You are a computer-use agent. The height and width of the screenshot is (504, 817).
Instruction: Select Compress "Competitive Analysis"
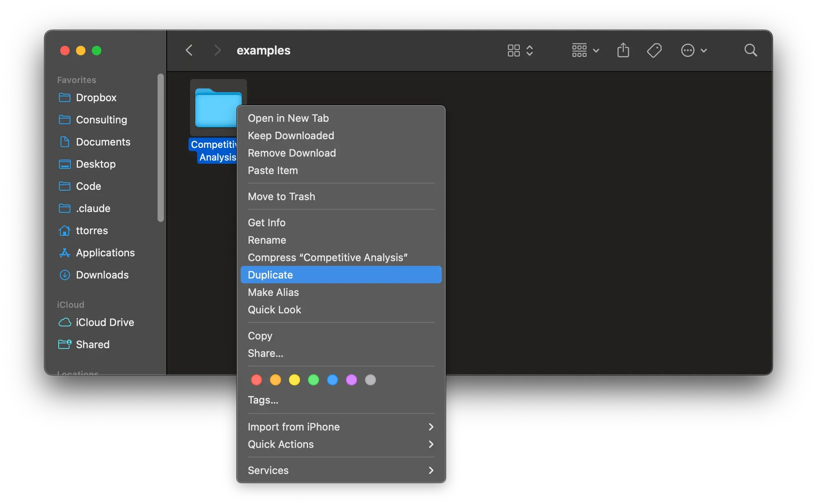pyautogui.click(x=328, y=257)
